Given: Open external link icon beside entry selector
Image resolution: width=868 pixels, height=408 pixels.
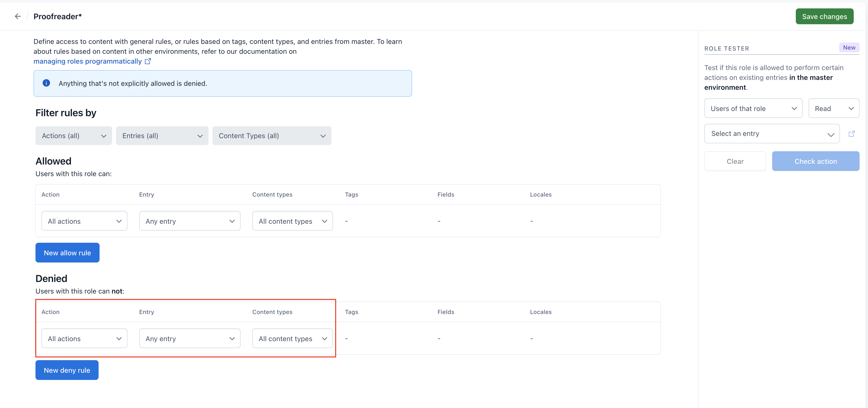Looking at the screenshot, I should click(x=851, y=133).
